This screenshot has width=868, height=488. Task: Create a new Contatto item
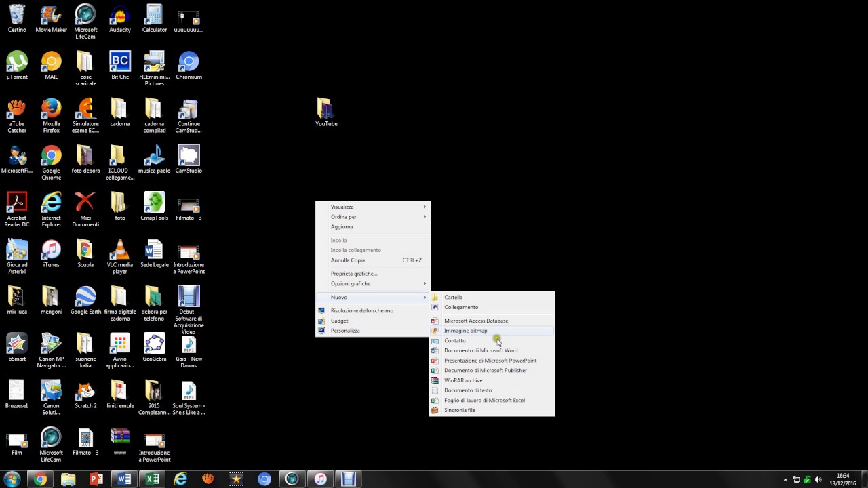(492, 340)
